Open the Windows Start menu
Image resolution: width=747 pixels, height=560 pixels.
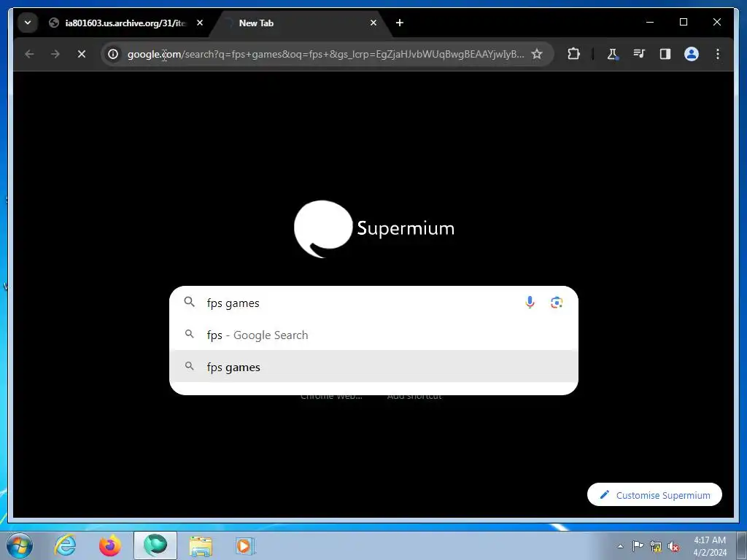point(20,545)
